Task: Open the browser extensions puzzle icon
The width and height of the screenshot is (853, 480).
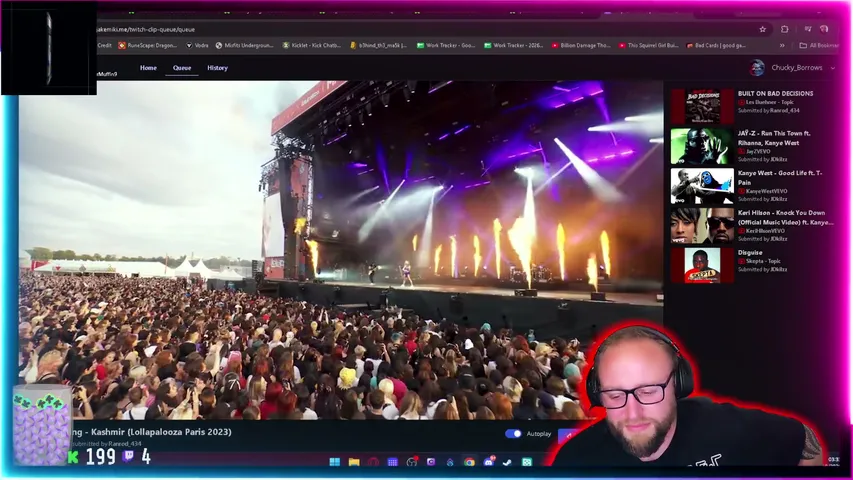Action: pyautogui.click(x=784, y=29)
